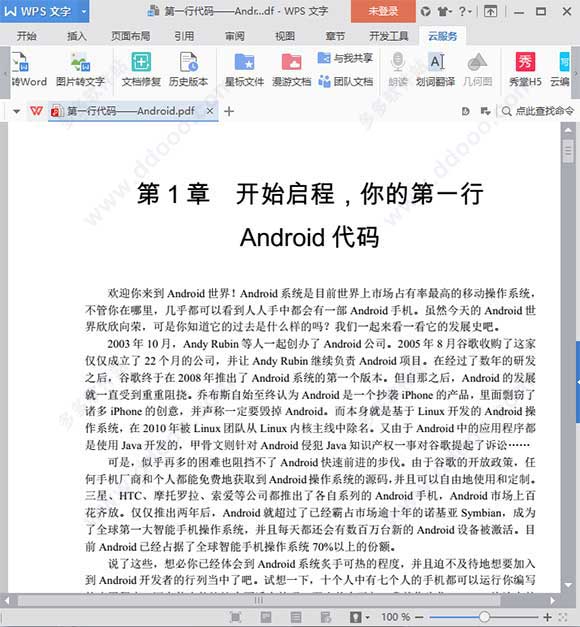Open 团队文档 team documents
Image resolution: width=580 pixels, height=627 pixels.
pyautogui.click(x=345, y=82)
